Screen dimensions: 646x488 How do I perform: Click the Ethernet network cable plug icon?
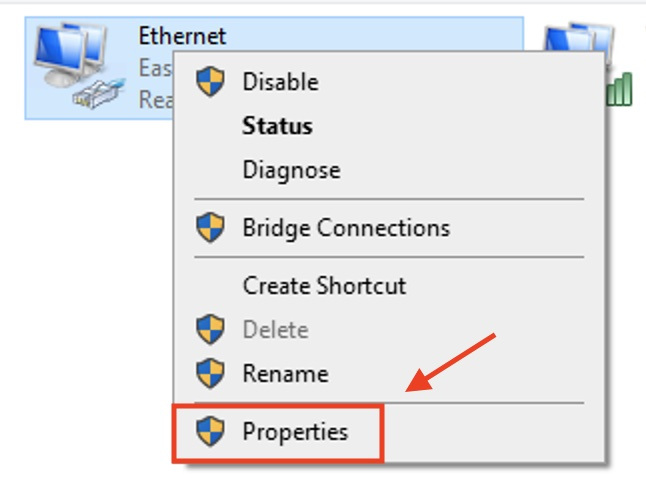98,93
